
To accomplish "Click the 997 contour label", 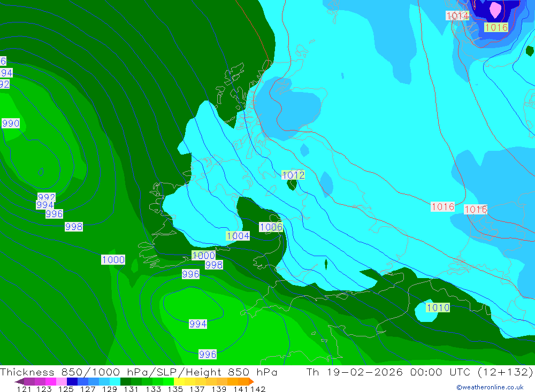I will pyautogui.click(x=47, y=197).
